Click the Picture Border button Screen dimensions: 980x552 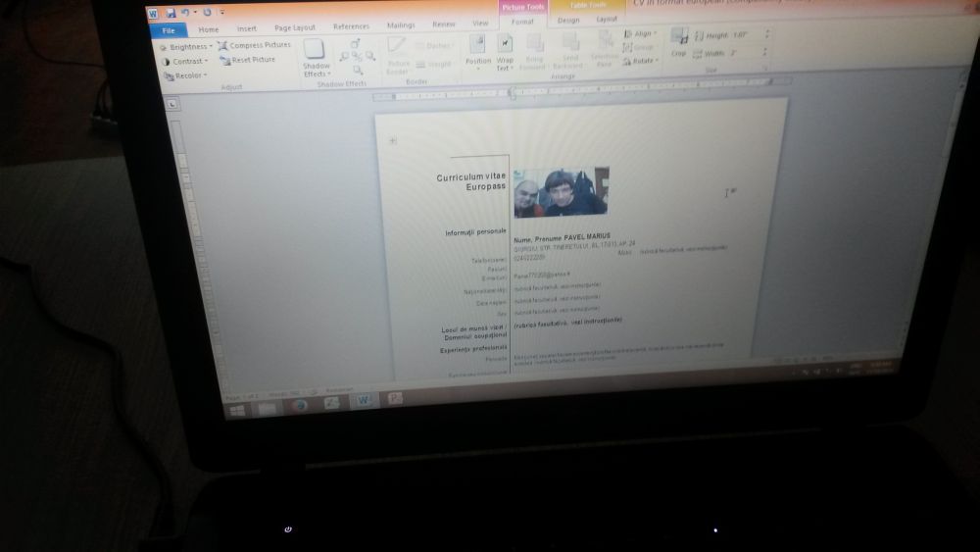pos(398,55)
